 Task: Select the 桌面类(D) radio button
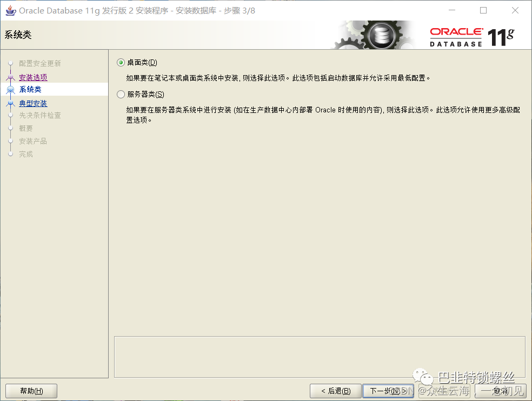click(x=121, y=63)
